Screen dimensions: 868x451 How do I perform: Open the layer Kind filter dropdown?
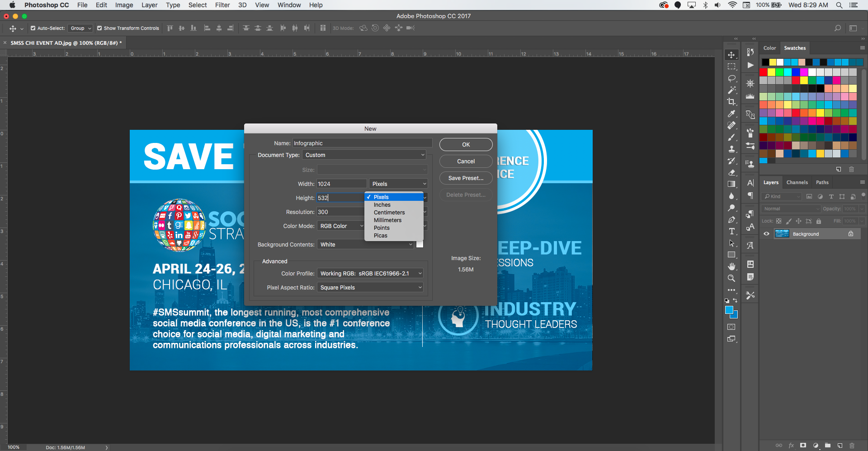pos(781,196)
